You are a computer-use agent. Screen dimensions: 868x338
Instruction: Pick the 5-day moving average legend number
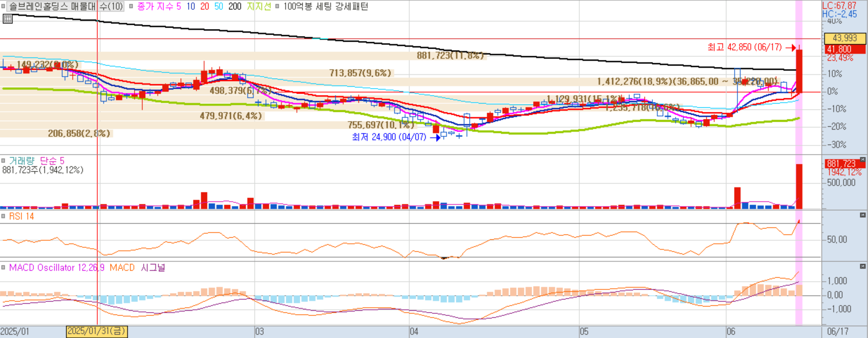click(x=178, y=7)
